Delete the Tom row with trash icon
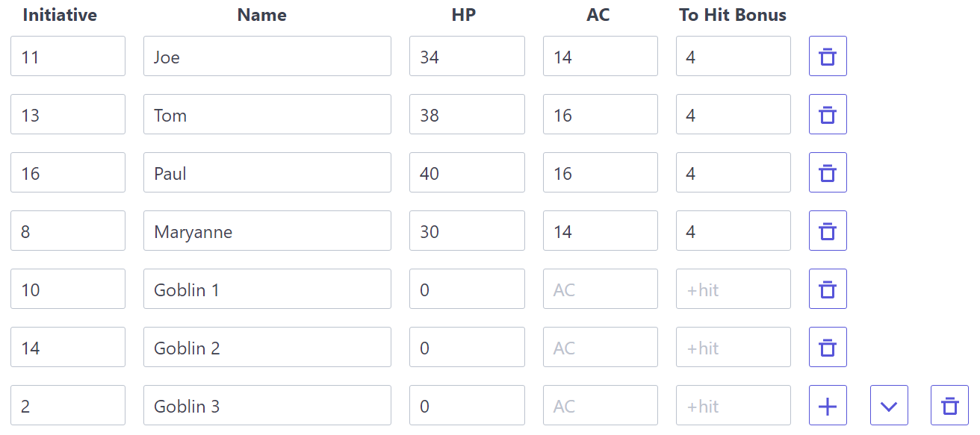 pyautogui.click(x=828, y=114)
